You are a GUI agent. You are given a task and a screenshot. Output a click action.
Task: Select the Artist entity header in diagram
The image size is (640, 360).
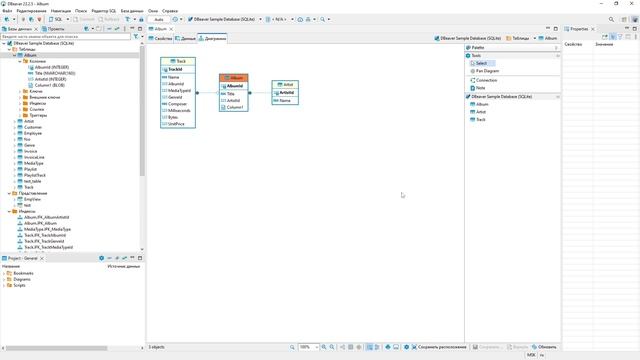tap(285, 84)
